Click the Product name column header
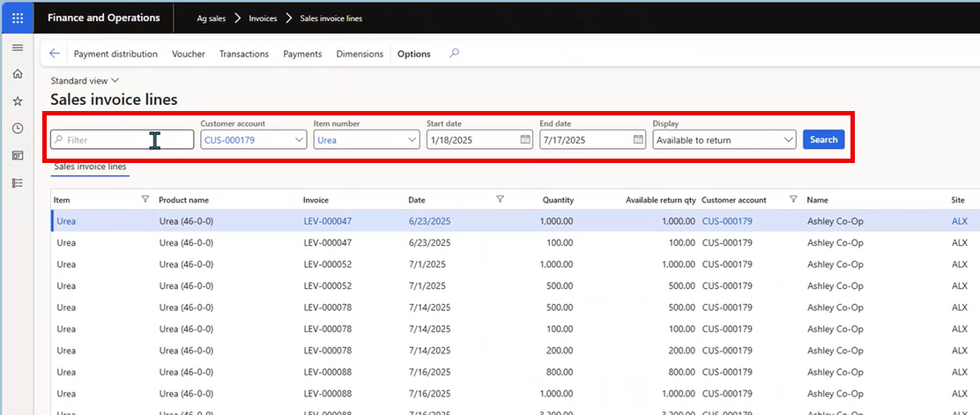The image size is (980, 415). click(183, 200)
